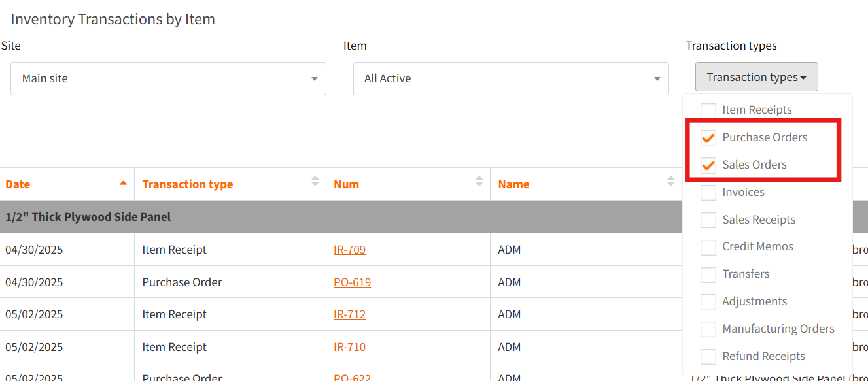
Task: Open the Item dropdown showing All Active
Action: pyautogui.click(x=511, y=78)
